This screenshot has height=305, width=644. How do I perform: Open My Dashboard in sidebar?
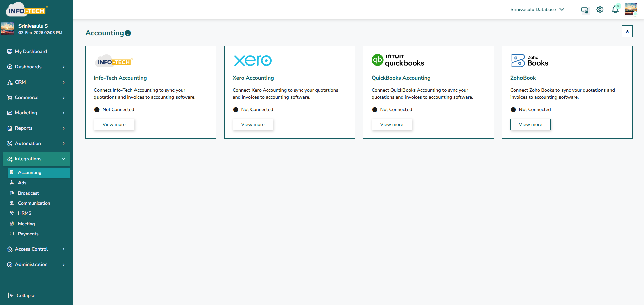coord(31,51)
